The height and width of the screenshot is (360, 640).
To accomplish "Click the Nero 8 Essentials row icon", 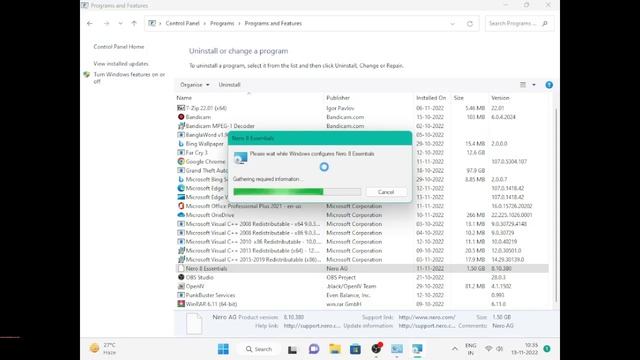I will [181, 269].
